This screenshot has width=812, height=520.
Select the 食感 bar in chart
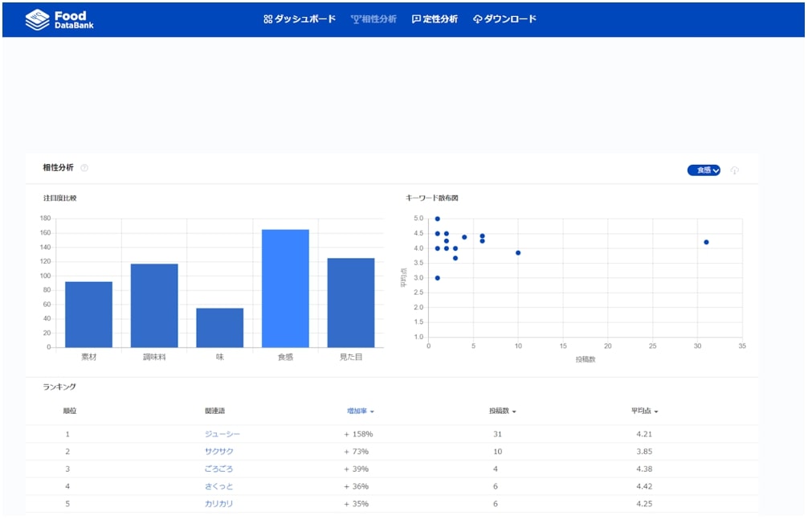[x=285, y=289]
